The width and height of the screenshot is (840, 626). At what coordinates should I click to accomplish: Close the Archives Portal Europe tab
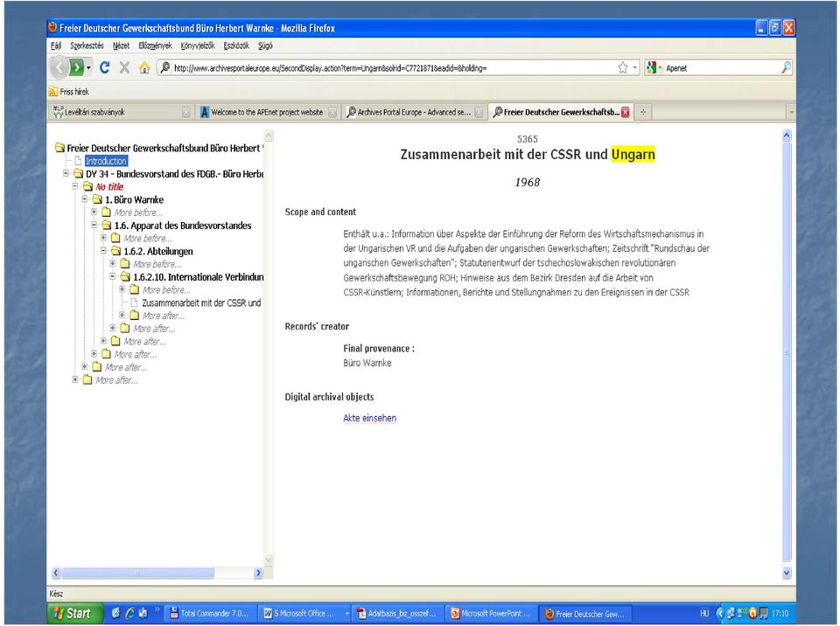[479, 112]
